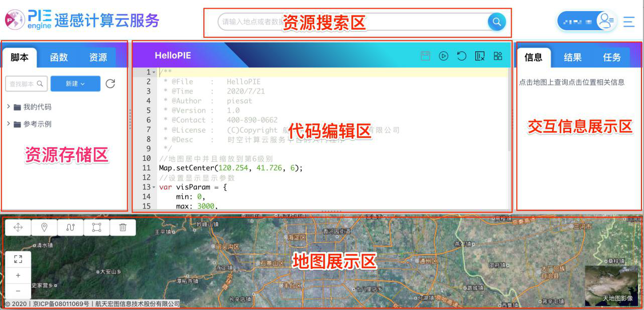Select the polyline drawing tool
This screenshot has width=644, height=310.
click(x=70, y=228)
